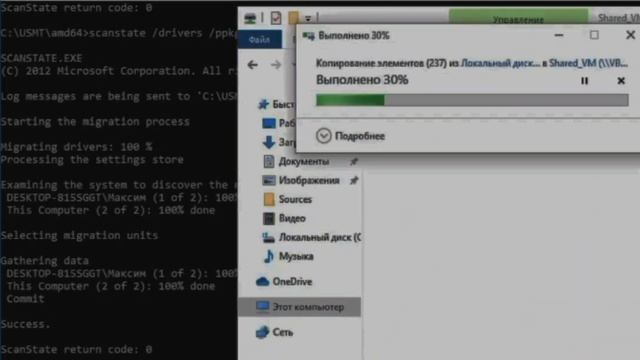
Task: Click 'Migrating drivers: 100 %' in console
Action: (76, 147)
